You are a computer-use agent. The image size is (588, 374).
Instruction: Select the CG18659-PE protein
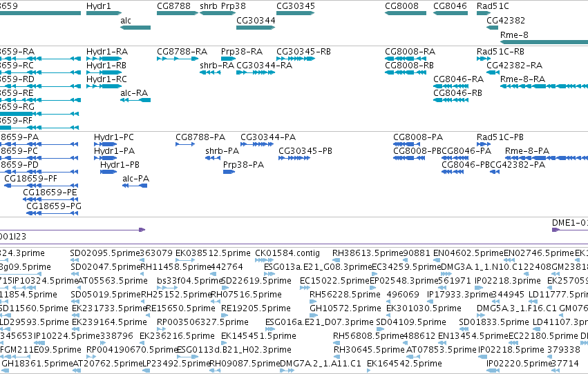(x=50, y=193)
